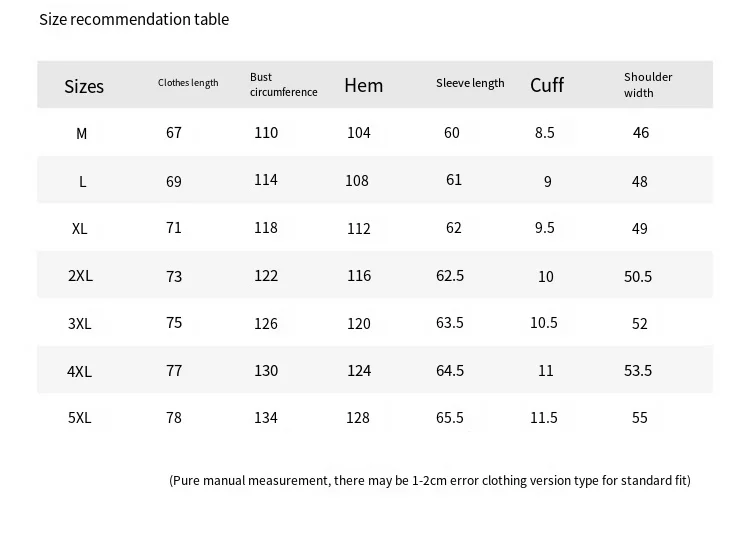
Task: Select the "Shoulder width" header
Action: (x=648, y=85)
